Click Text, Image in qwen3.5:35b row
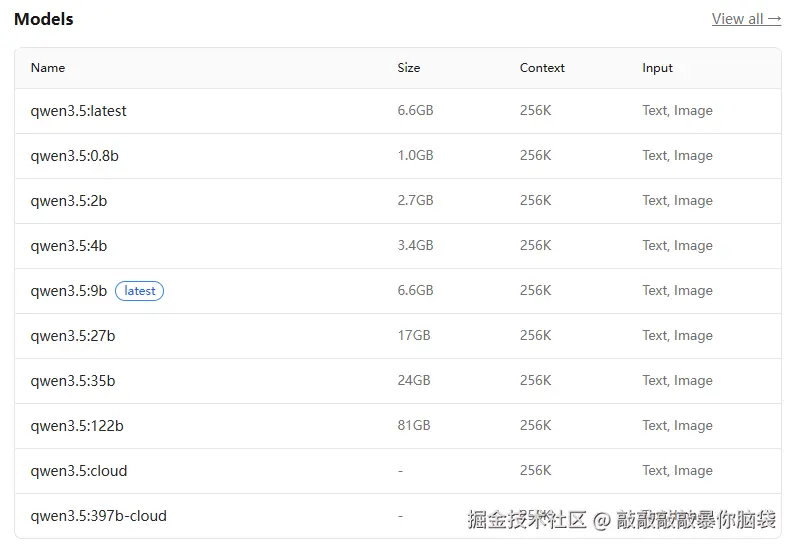 [677, 380]
